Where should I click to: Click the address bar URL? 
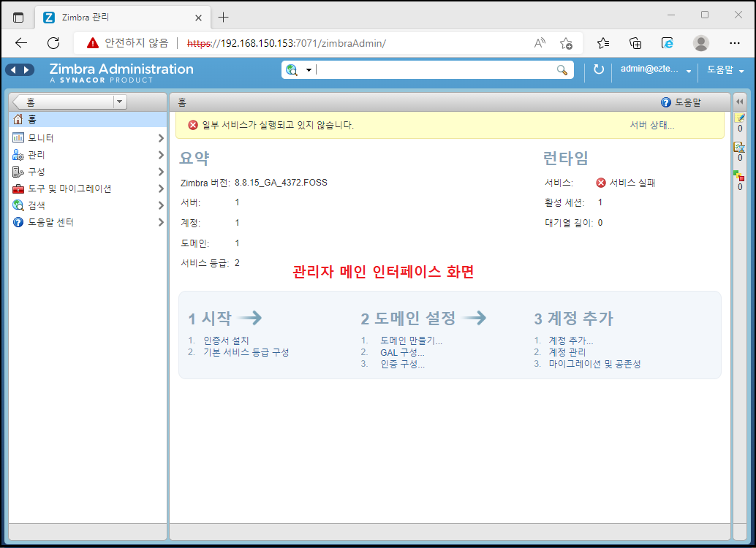click(287, 43)
